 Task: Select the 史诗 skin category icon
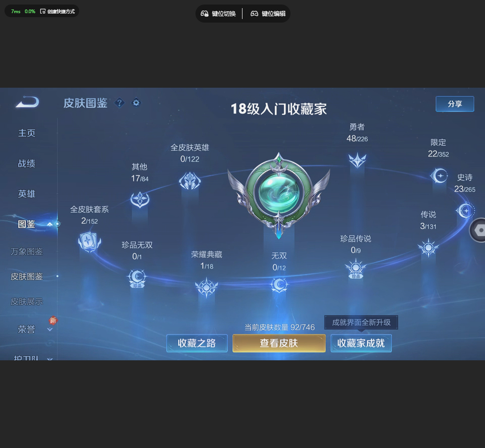[465, 211]
